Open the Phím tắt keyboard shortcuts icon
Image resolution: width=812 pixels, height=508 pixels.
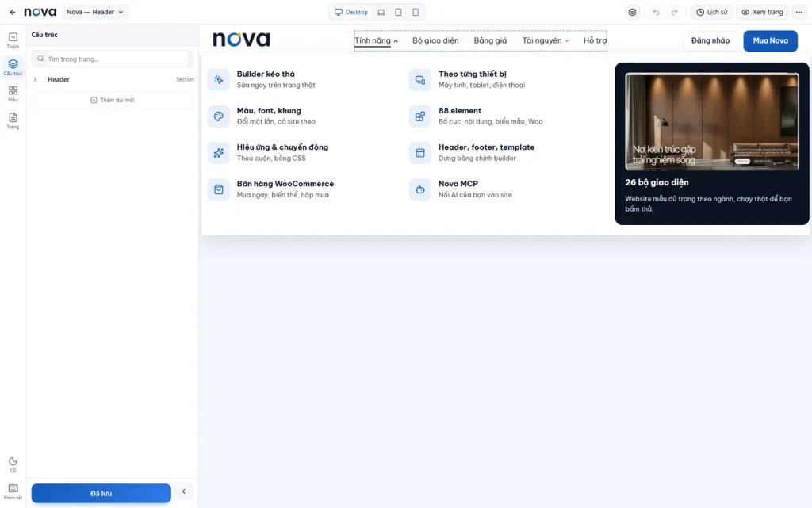pos(13,491)
